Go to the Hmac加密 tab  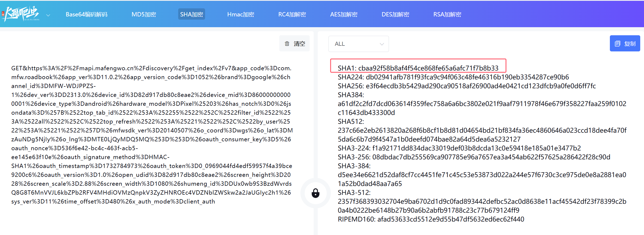pos(241,15)
